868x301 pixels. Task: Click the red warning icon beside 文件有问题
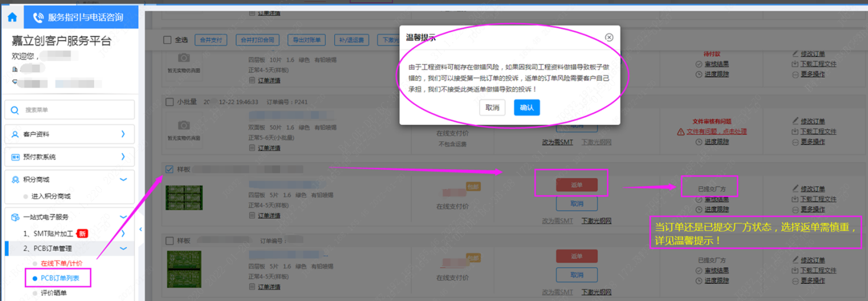click(x=680, y=132)
